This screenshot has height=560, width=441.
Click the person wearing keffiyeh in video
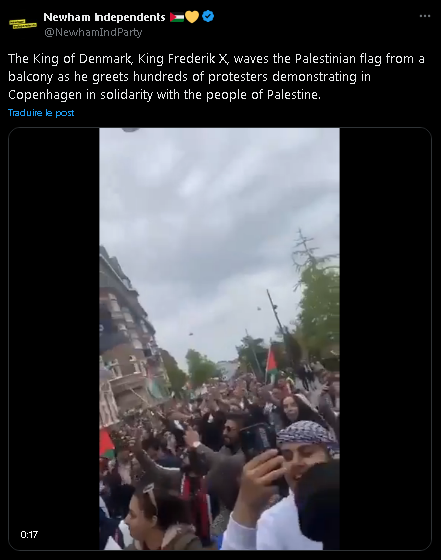tap(305, 450)
